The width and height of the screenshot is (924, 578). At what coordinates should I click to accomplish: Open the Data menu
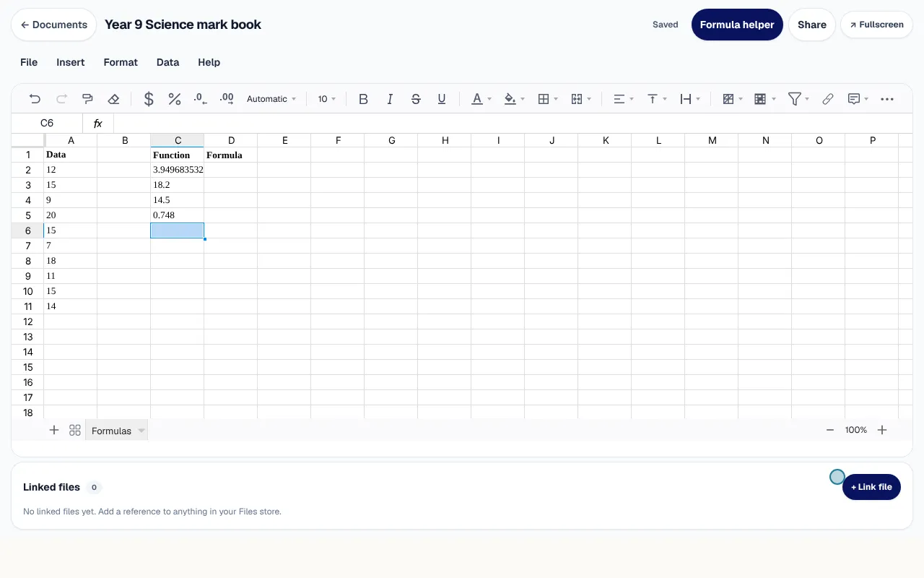(167, 62)
